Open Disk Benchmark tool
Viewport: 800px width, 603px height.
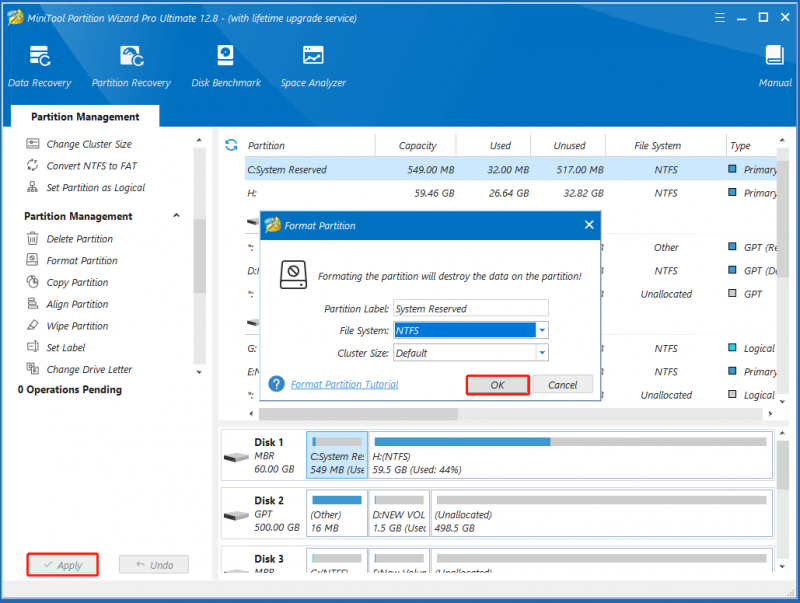point(226,66)
